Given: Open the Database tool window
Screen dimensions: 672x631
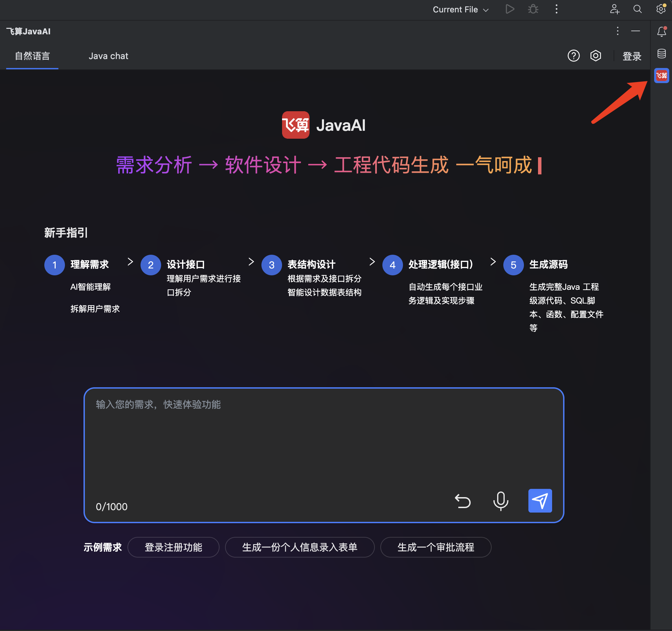Looking at the screenshot, I should click(661, 54).
